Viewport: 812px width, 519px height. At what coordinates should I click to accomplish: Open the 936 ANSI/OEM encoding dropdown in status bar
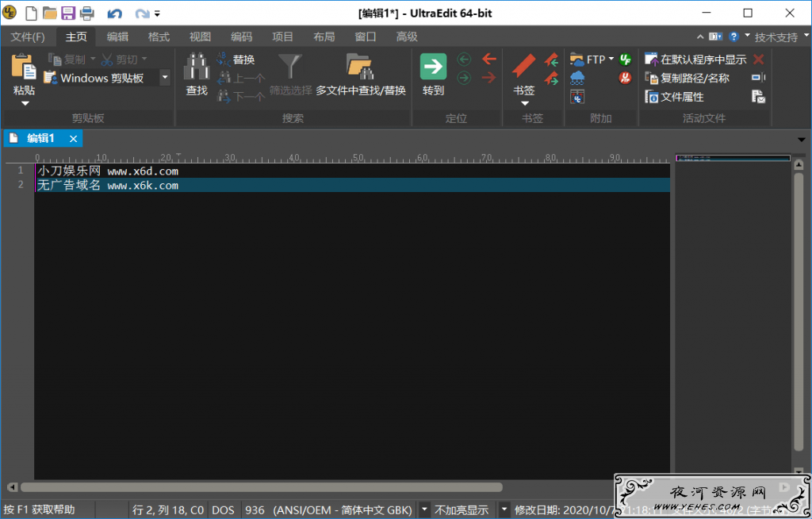click(424, 510)
